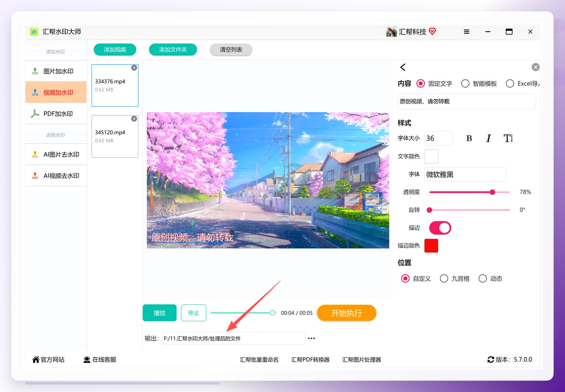Remove 334376.mp4 from the list

point(134,68)
